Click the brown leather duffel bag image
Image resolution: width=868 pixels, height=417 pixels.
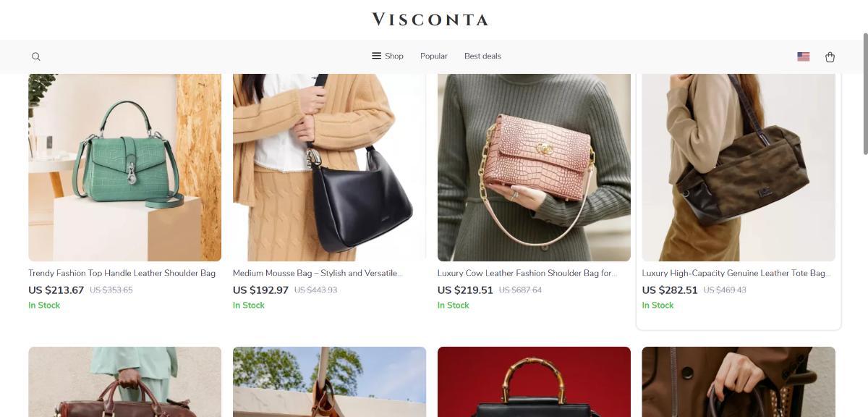(124, 382)
